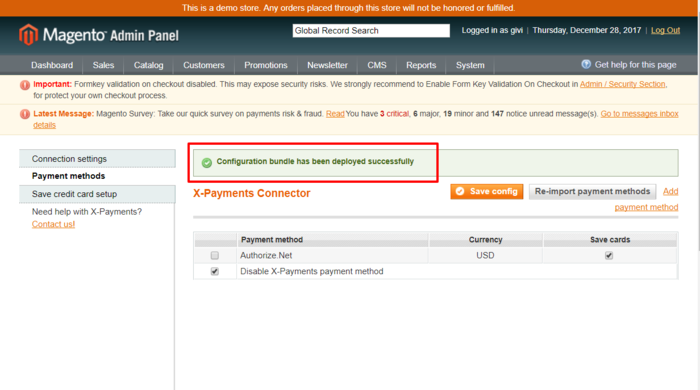
Task: Open the Dashboard menu
Action: pos(52,65)
